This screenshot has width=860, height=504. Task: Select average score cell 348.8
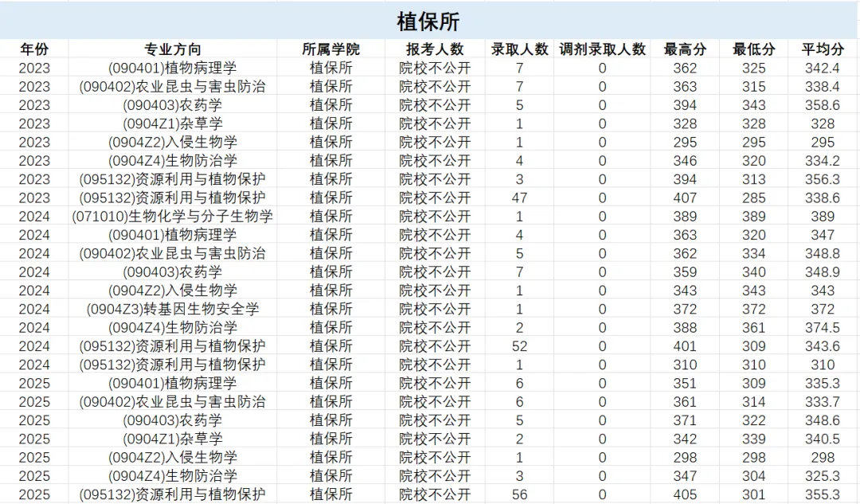[x=823, y=253]
